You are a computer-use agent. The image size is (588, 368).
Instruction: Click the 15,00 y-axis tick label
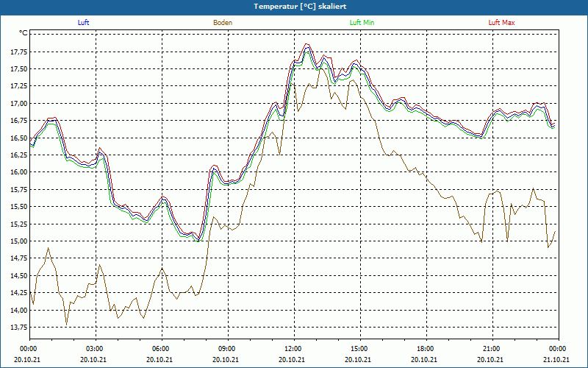click(x=19, y=241)
